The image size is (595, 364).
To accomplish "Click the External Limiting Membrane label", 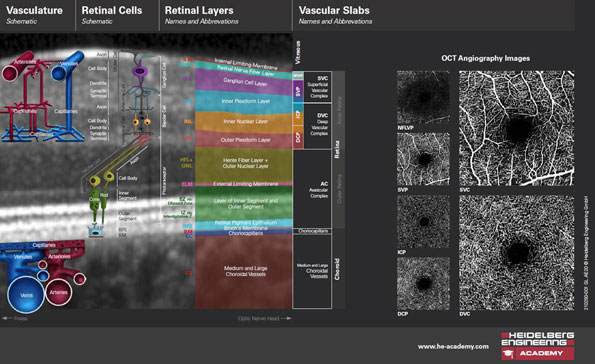I will coord(246,184).
